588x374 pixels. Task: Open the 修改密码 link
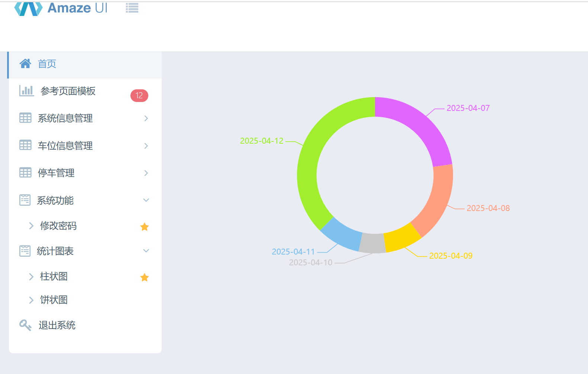tap(58, 226)
